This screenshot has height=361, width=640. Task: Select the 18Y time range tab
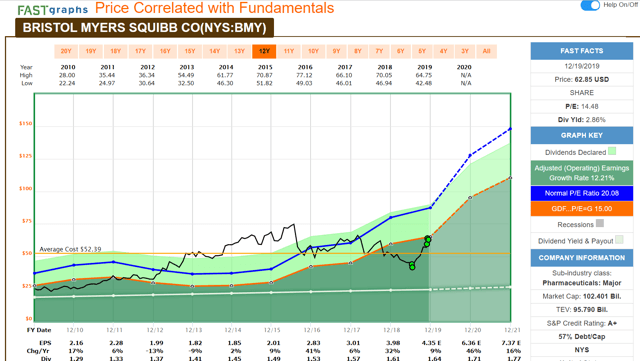click(x=116, y=51)
